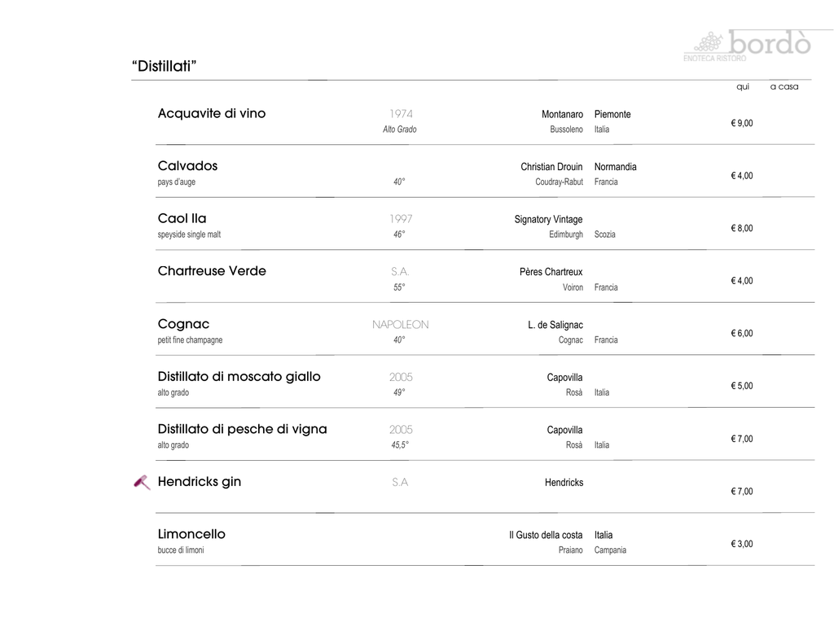This screenshot has height=644, width=834.
Task: Click the NAPOLEON vintage label
Action: pyautogui.click(x=400, y=325)
